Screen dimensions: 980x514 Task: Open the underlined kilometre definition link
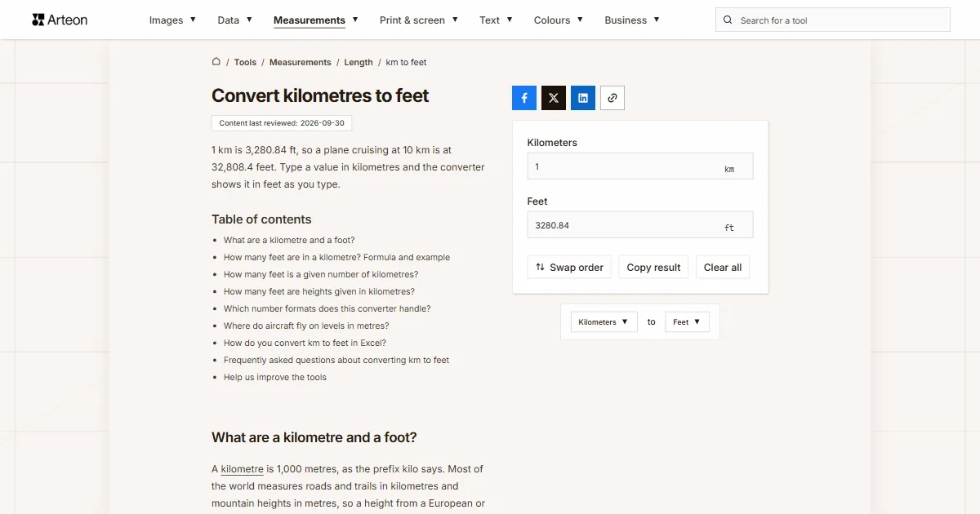tap(242, 469)
